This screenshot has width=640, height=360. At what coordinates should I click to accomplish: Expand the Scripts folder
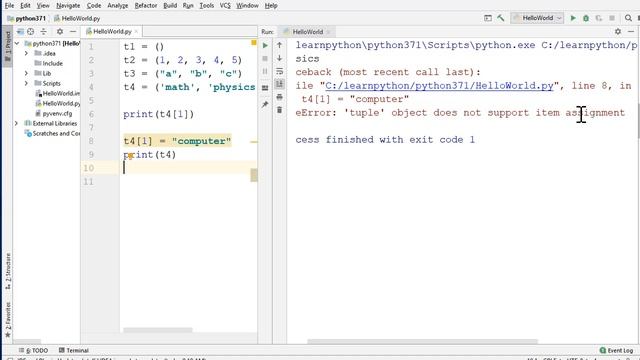coord(27,83)
